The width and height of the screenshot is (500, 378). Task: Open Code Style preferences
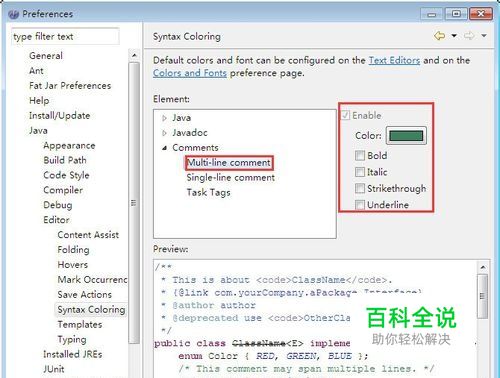point(66,175)
